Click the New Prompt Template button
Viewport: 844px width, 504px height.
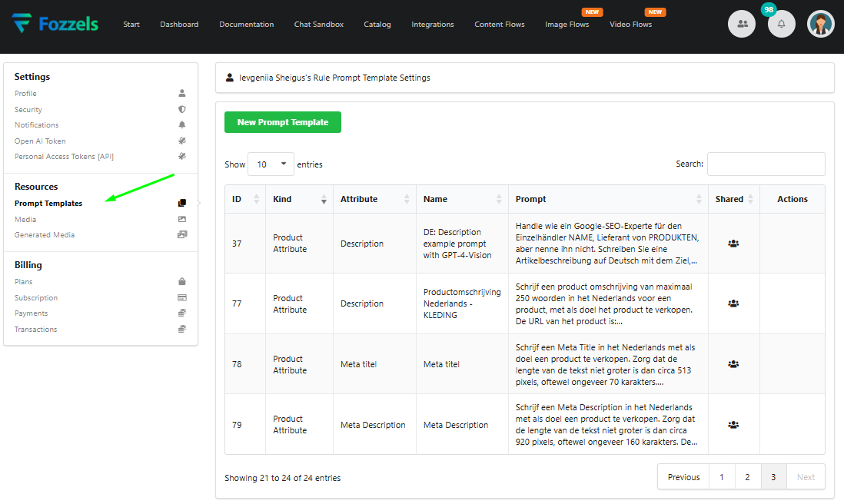point(283,122)
